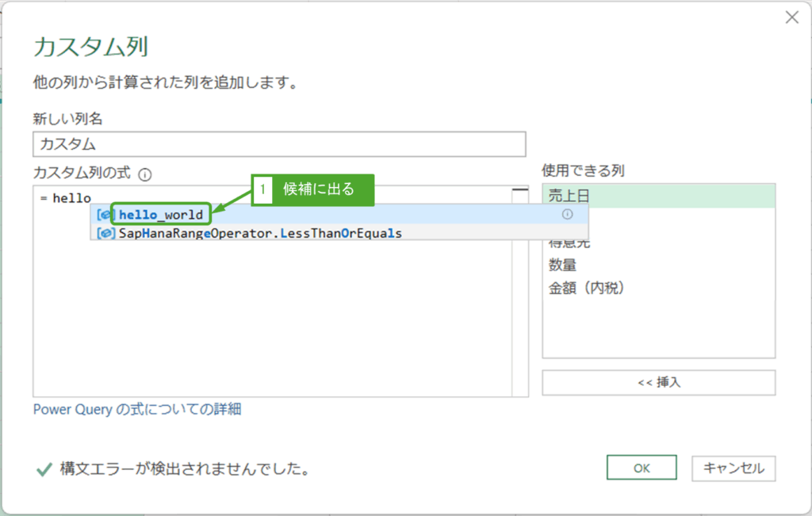Open Power Query の式についての詳細 link
The width and height of the screenshot is (812, 516).
pyautogui.click(x=137, y=409)
